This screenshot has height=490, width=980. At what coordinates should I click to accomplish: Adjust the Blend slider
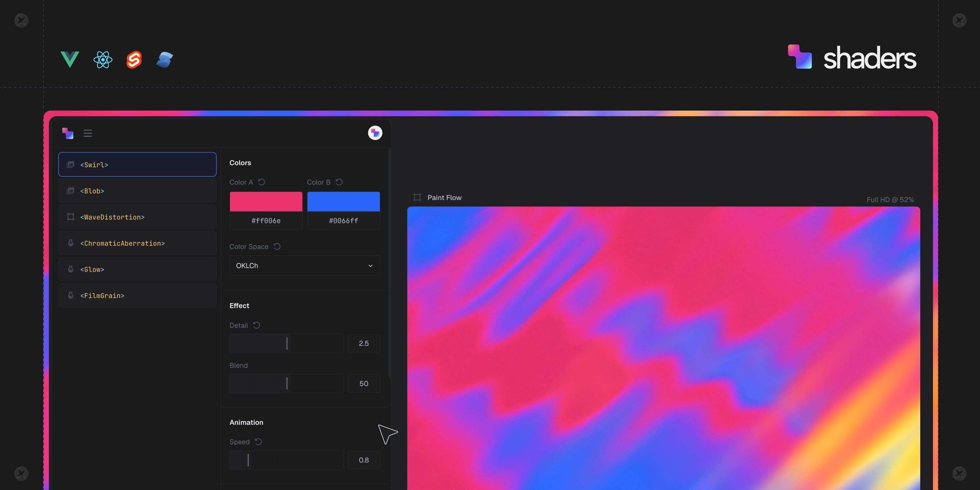pos(286,384)
